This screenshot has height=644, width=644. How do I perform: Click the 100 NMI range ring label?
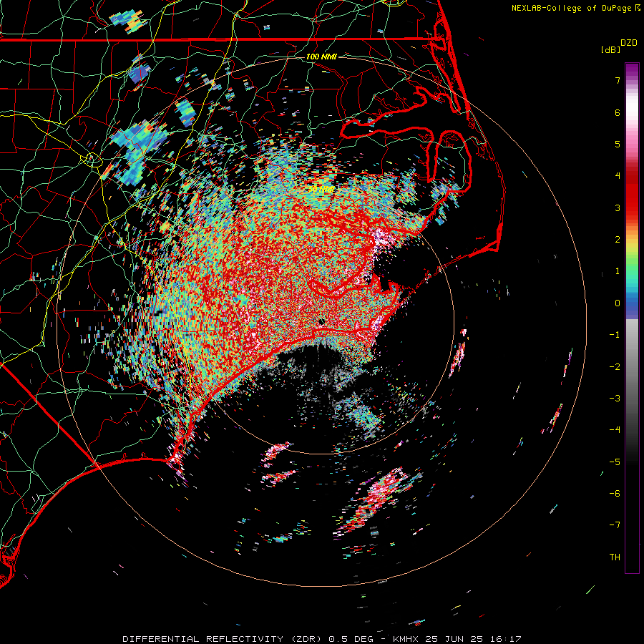coord(321,57)
